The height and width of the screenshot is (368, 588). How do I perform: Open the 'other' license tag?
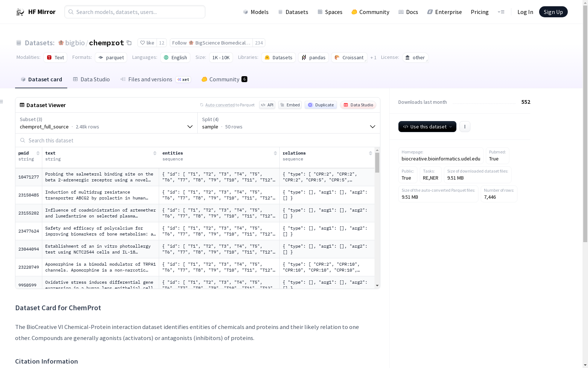pyautogui.click(x=415, y=57)
